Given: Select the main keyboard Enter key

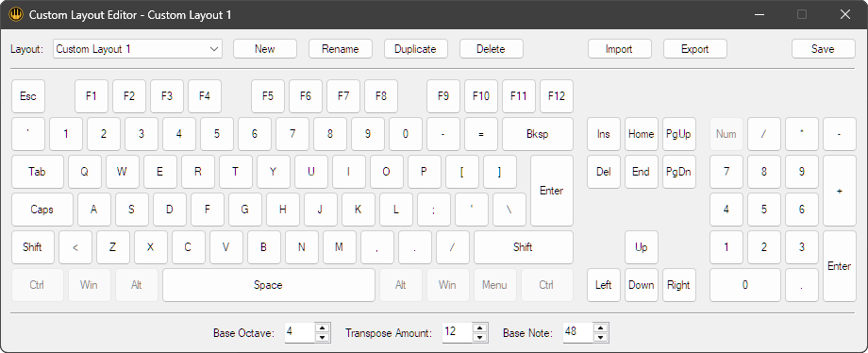Looking at the screenshot, I should pos(551,191).
